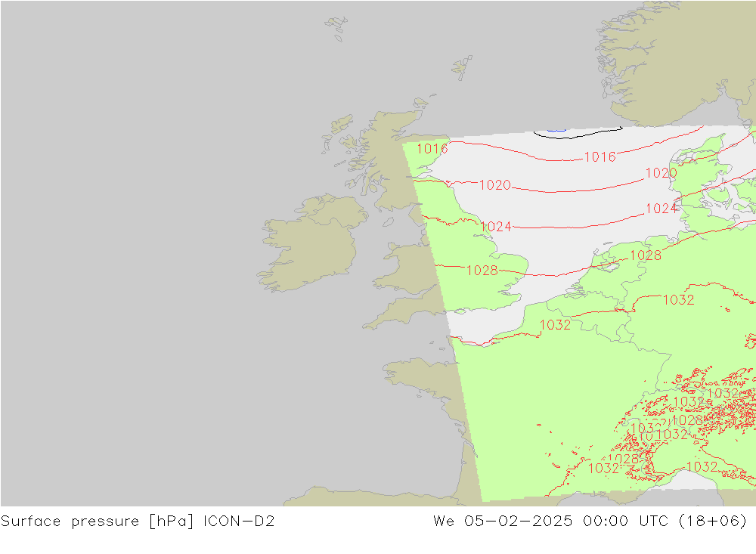The height and width of the screenshot is (554, 756).
Task: Click the 1020 isobar label near Denmark's west coast
Action: click(661, 173)
